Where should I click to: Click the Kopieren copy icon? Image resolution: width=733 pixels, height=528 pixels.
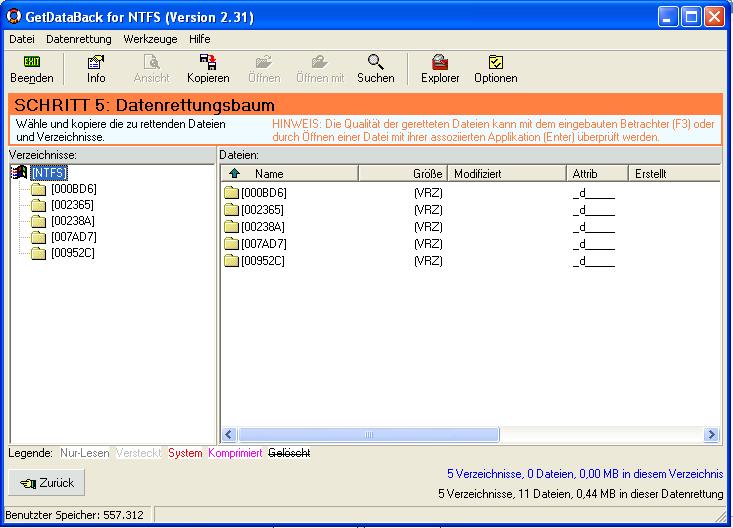click(x=208, y=62)
